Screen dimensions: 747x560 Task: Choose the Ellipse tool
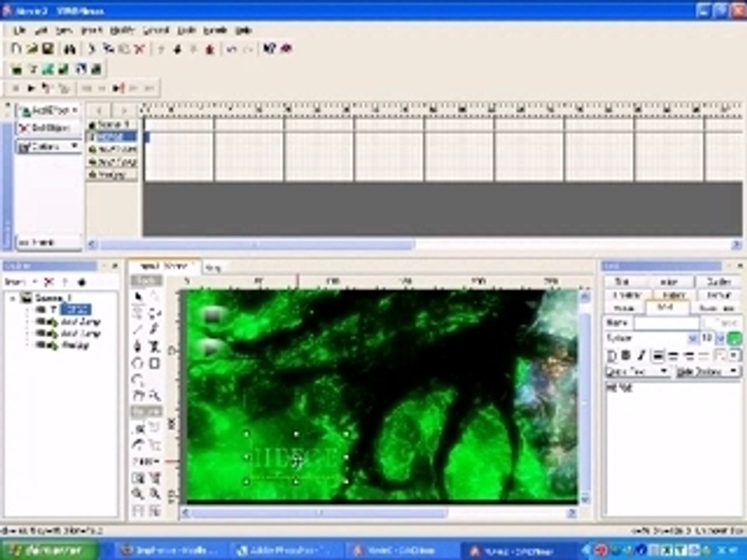[x=139, y=363]
